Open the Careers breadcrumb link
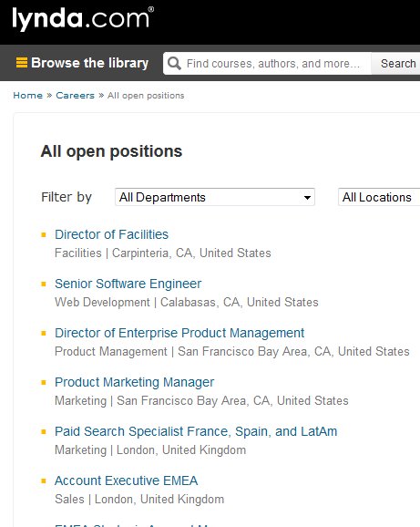This screenshot has height=527, width=420. point(76,96)
